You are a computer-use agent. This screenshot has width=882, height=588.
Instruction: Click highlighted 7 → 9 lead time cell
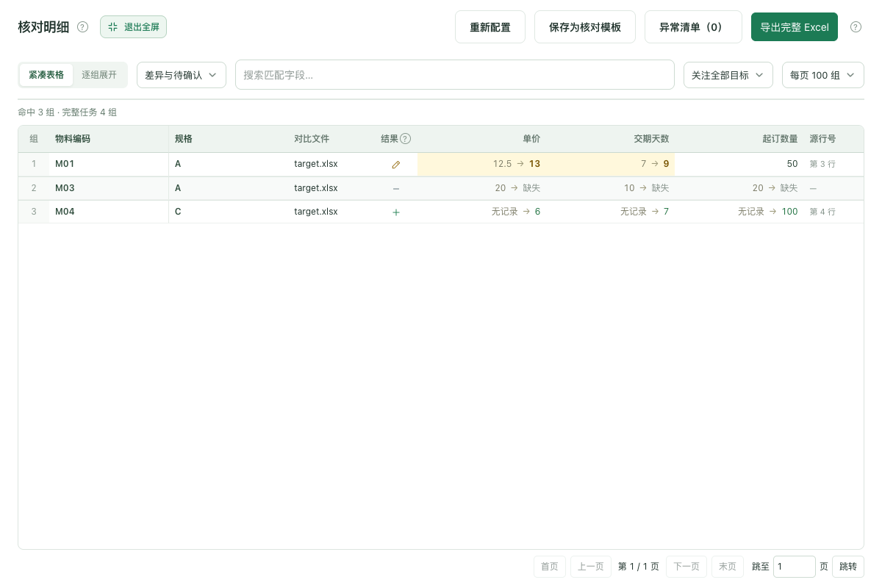point(610,164)
